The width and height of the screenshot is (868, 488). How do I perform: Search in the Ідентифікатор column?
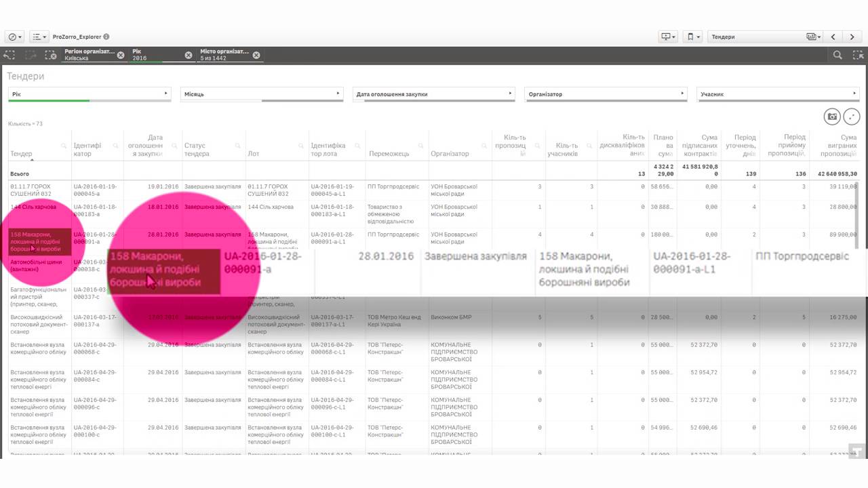click(116, 146)
